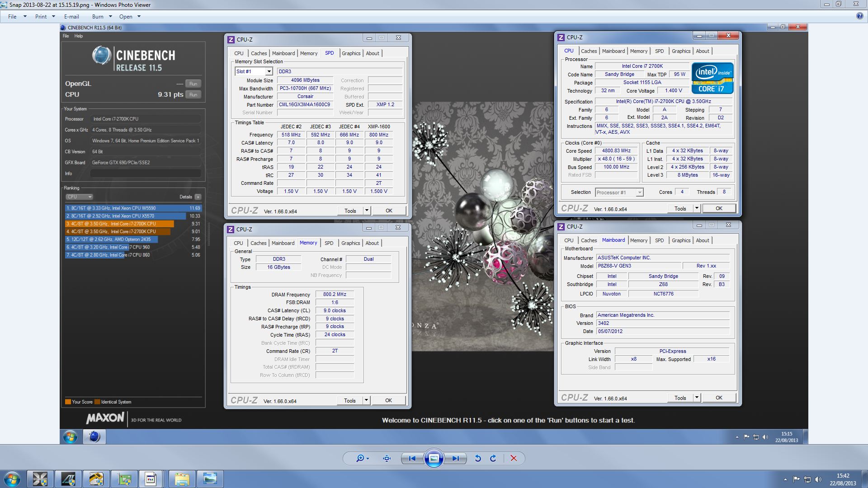Viewport: 868px width, 488px height.
Task: Click the E-mail menu item
Action: click(x=71, y=16)
